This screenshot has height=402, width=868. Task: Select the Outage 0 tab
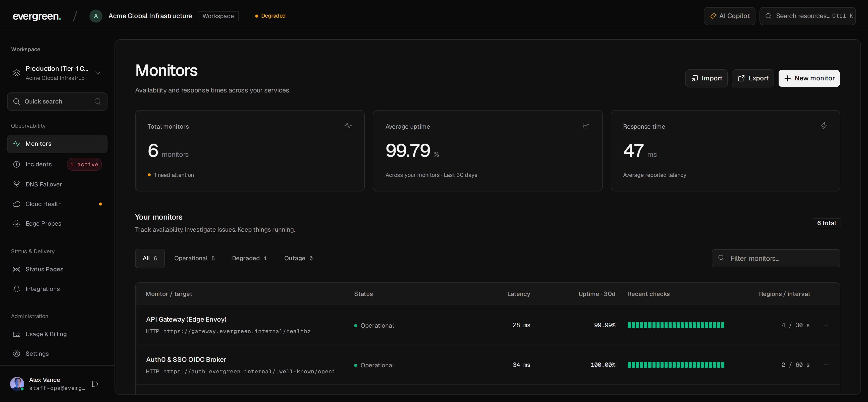[298, 259]
